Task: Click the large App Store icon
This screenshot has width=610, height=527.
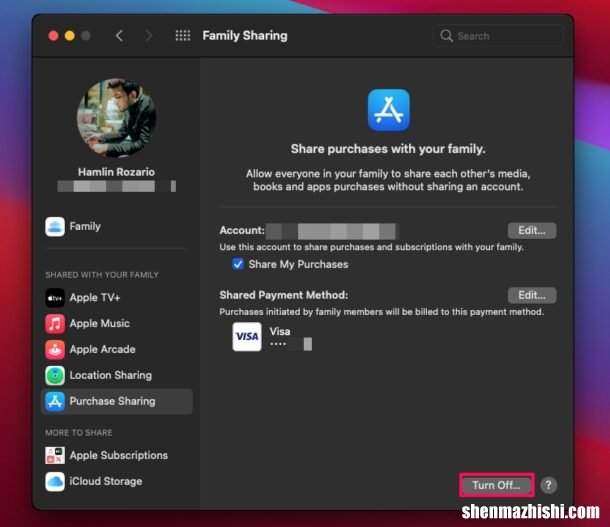Action: 389,110
